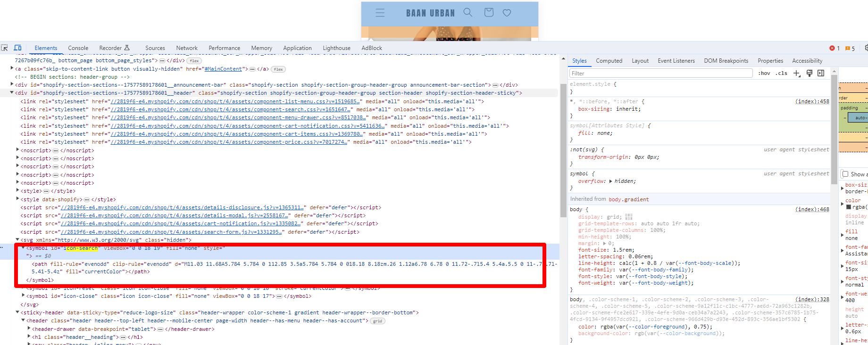The width and height of the screenshot is (868, 345).
Task: Open the (index):468 source link
Action: click(x=812, y=209)
